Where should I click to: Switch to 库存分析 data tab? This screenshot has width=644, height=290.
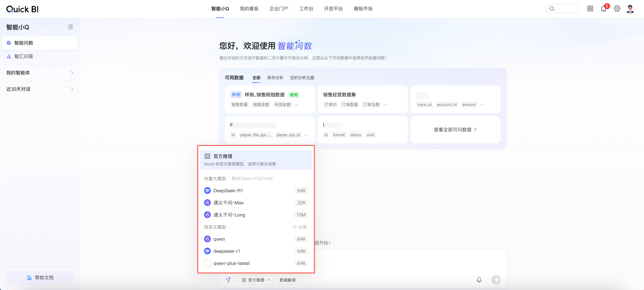point(275,78)
